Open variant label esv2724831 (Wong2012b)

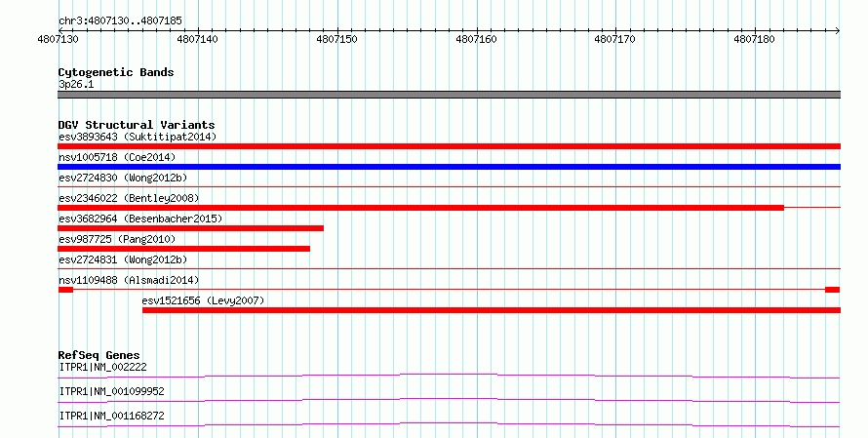click(x=123, y=259)
